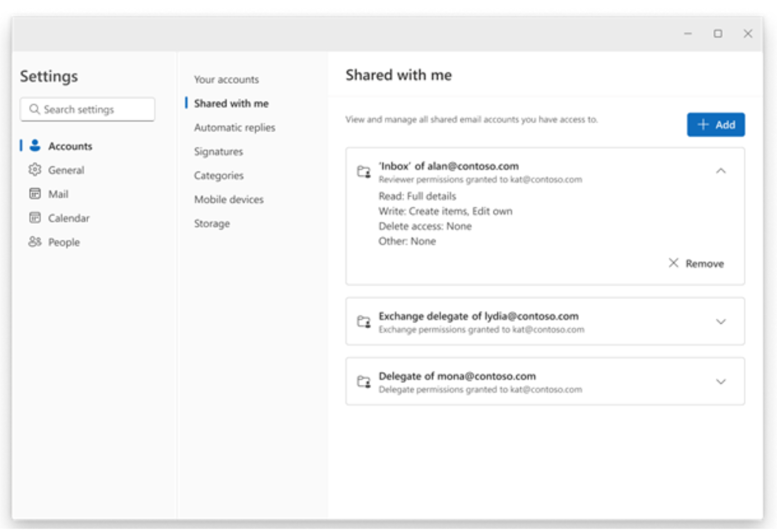
Task: Remove the shared alan@contoso.com Inbox
Action: tap(696, 263)
